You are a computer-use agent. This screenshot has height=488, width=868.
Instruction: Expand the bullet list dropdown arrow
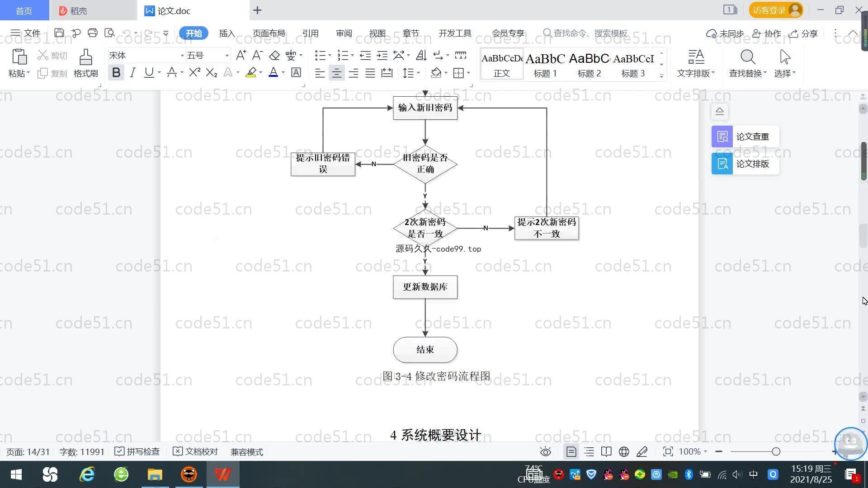tap(330, 56)
